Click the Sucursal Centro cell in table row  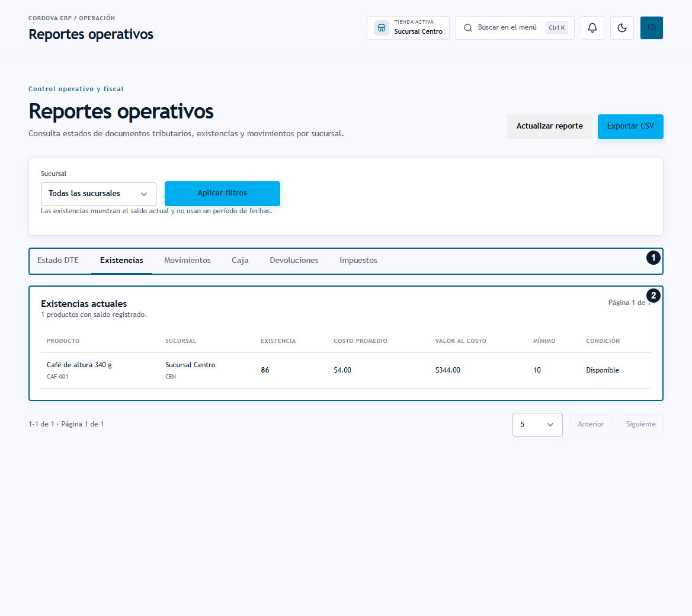(190, 365)
